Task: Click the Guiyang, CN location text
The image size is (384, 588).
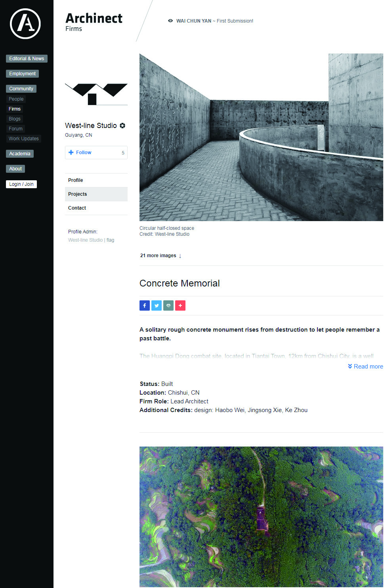Action: coord(78,135)
